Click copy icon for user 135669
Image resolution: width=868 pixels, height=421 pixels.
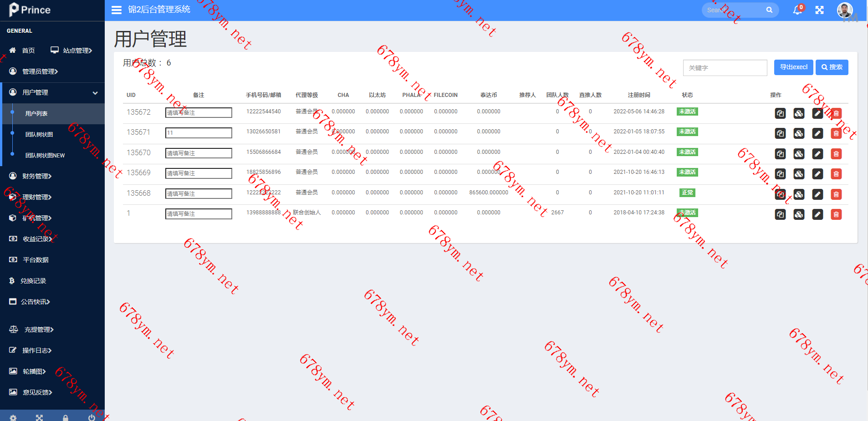coord(780,174)
